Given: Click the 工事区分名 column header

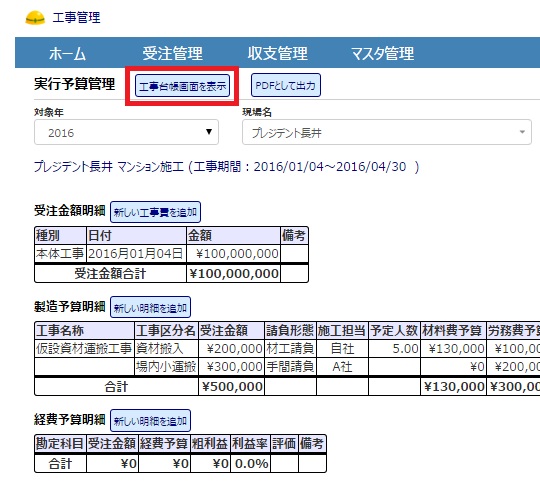Looking at the screenshot, I should coord(166,331).
